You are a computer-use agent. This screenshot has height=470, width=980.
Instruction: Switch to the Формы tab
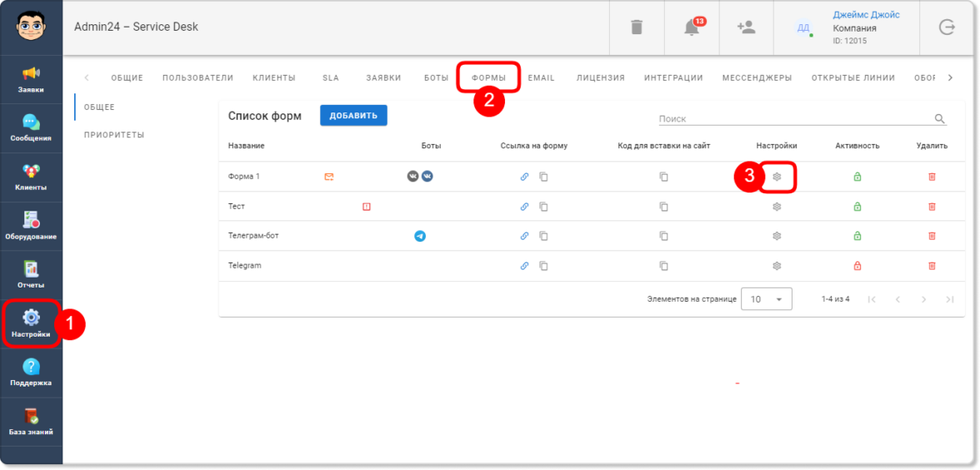click(488, 78)
